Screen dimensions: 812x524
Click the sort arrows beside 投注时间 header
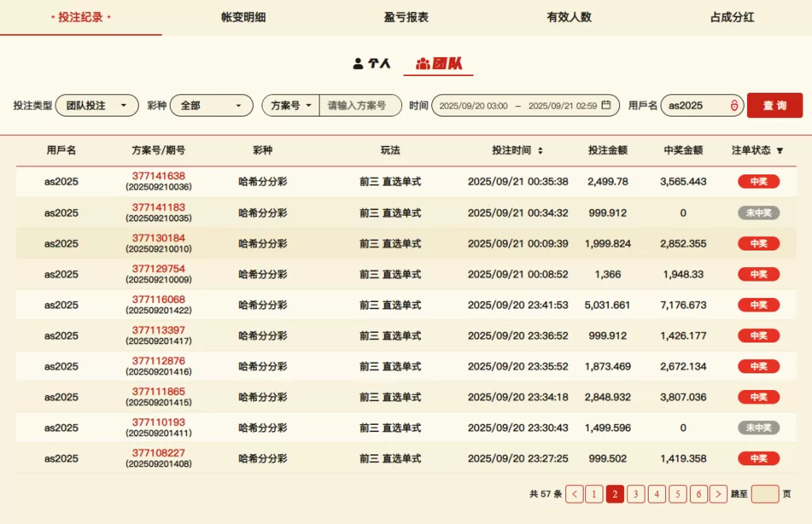(540, 151)
